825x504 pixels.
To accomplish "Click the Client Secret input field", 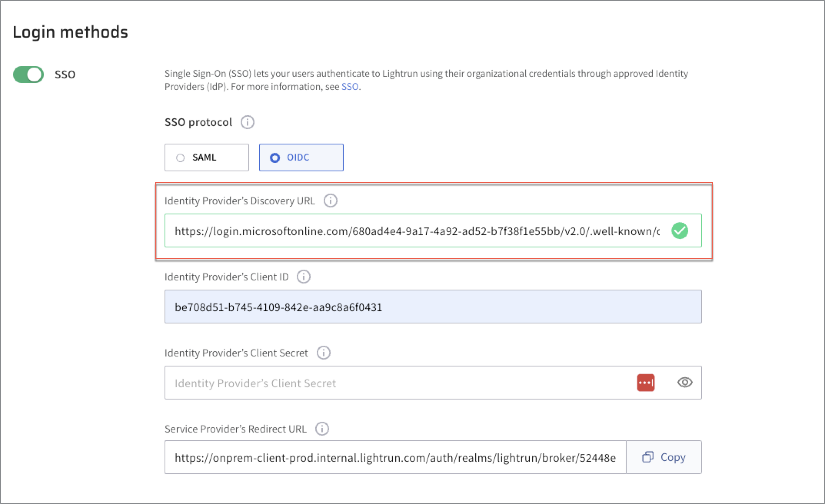I will 400,383.
